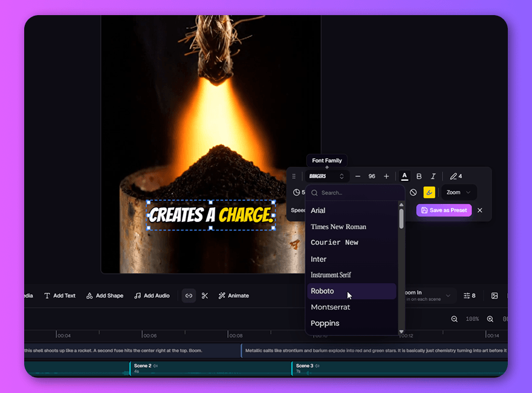The height and width of the screenshot is (393, 532).
Task: Mute Scene 2 via speaker icon
Action: [155, 366]
